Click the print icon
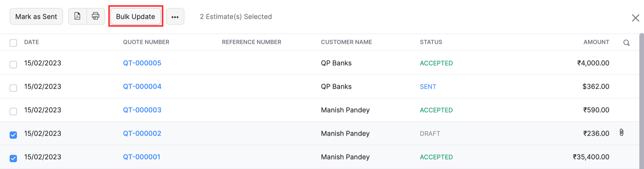This screenshot has width=644, height=169. (96, 16)
